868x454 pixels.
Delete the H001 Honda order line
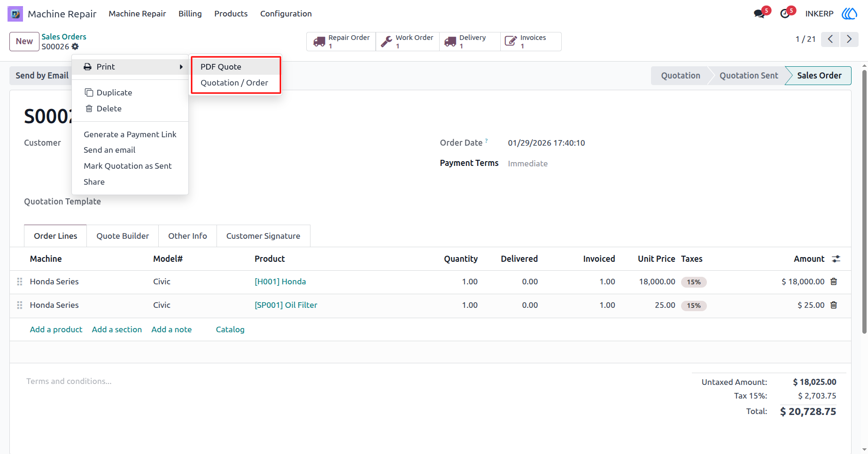[x=834, y=282]
